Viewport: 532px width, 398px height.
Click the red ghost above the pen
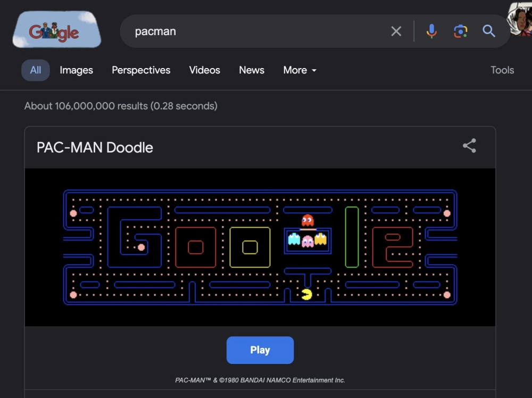307,220
